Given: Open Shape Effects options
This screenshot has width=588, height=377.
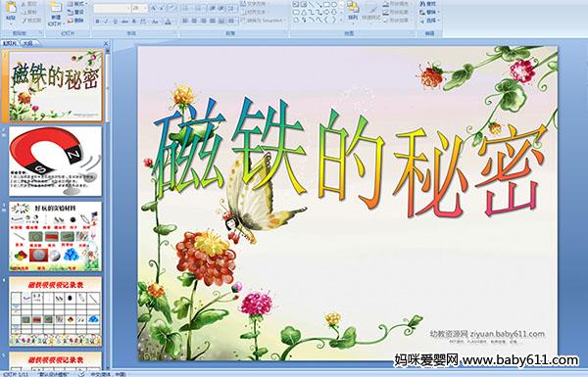Looking at the screenshot, I should [x=396, y=21].
